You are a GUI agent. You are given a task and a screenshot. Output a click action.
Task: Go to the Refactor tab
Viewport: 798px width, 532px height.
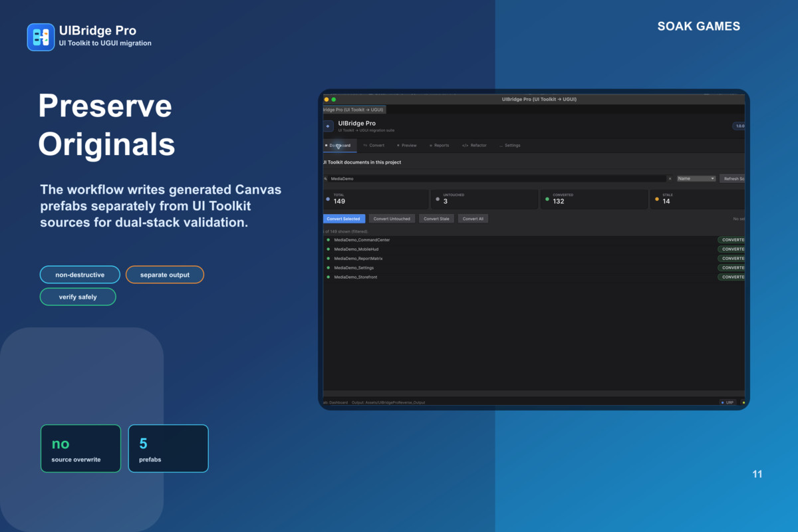pos(474,146)
